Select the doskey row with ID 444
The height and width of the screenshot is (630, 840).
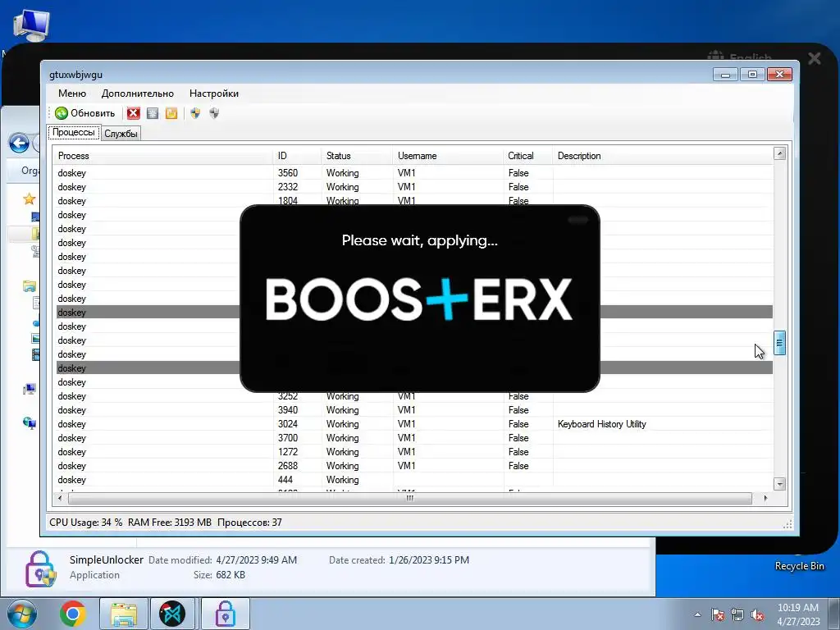click(x=414, y=479)
